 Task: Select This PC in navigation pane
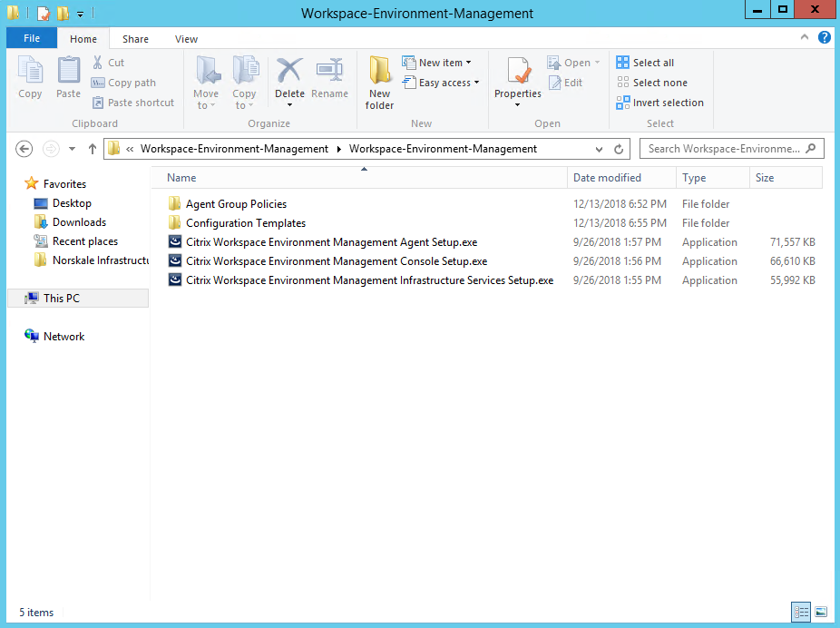(x=62, y=298)
